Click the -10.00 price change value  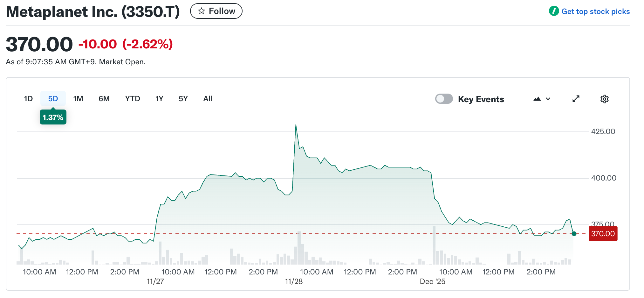(x=98, y=44)
